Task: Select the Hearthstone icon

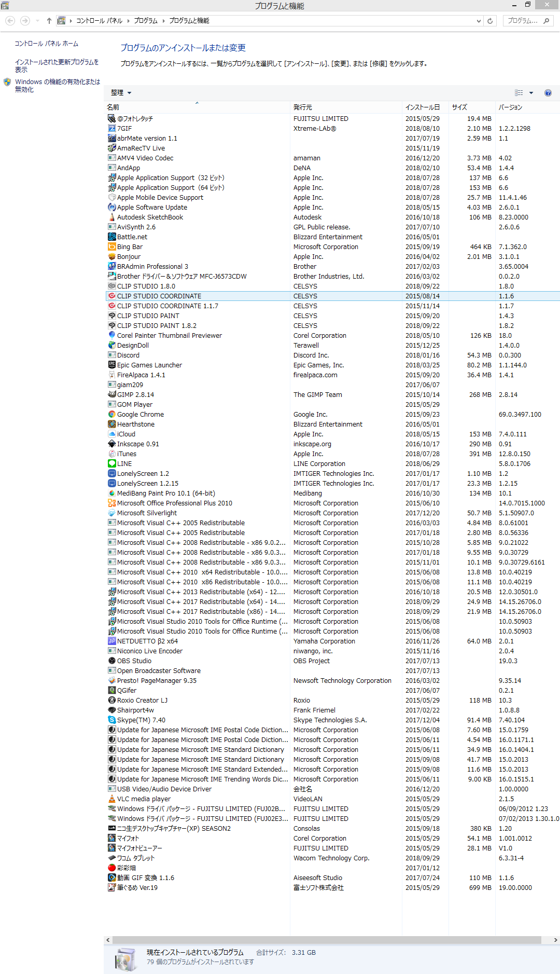Action: 111,424
